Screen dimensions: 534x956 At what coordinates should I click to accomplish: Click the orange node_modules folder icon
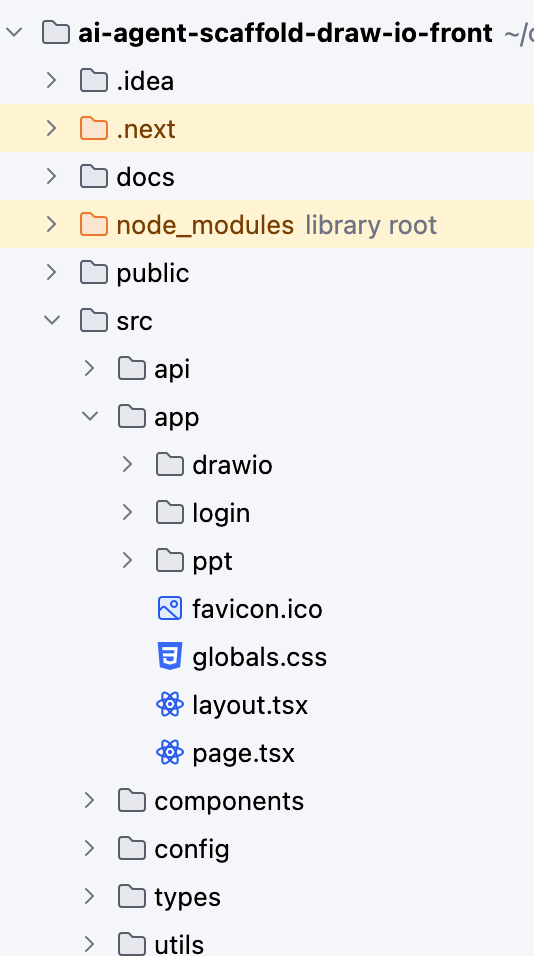(94, 224)
